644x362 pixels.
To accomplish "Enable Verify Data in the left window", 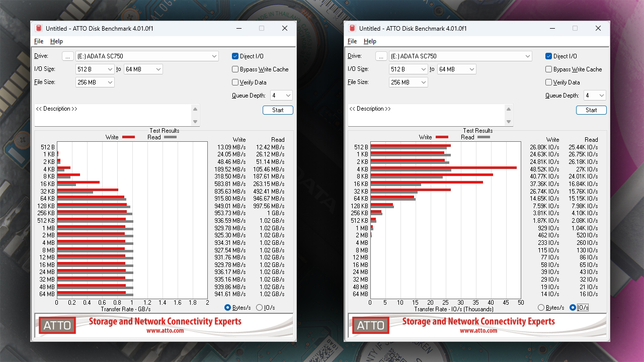I will [x=235, y=82].
